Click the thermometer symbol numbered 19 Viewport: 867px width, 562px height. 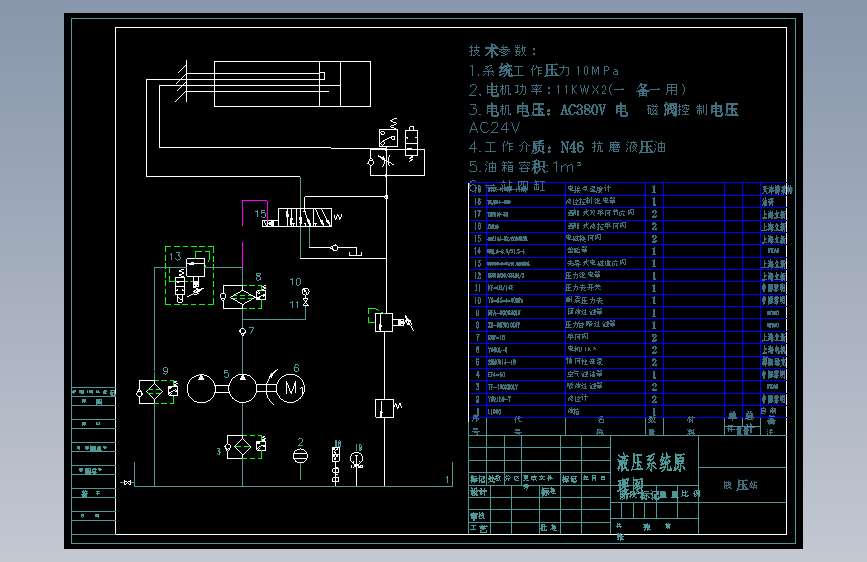[357, 459]
